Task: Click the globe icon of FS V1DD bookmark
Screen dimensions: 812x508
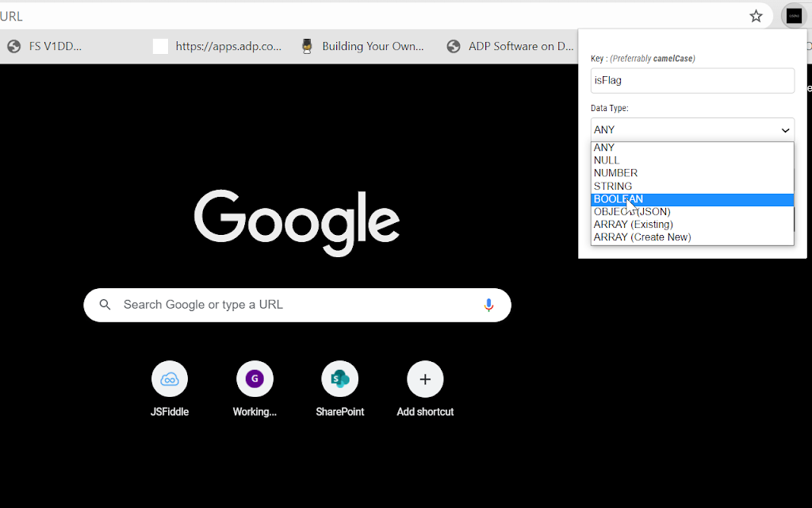Action: click(14, 46)
